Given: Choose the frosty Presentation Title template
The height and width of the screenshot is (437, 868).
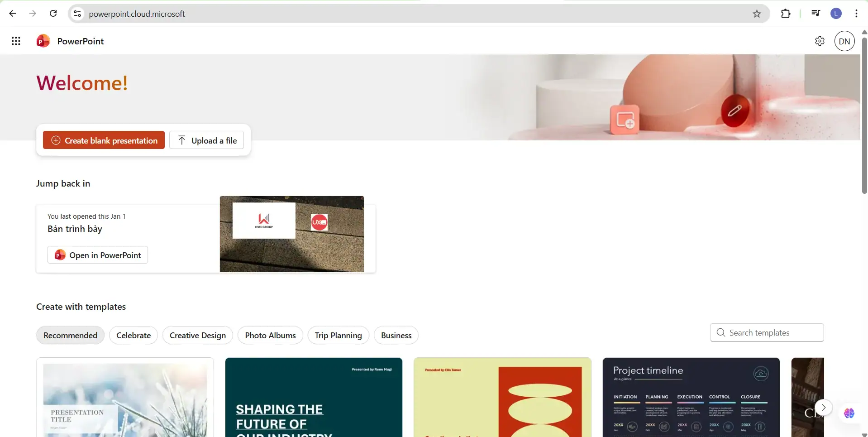Looking at the screenshot, I should click(125, 398).
